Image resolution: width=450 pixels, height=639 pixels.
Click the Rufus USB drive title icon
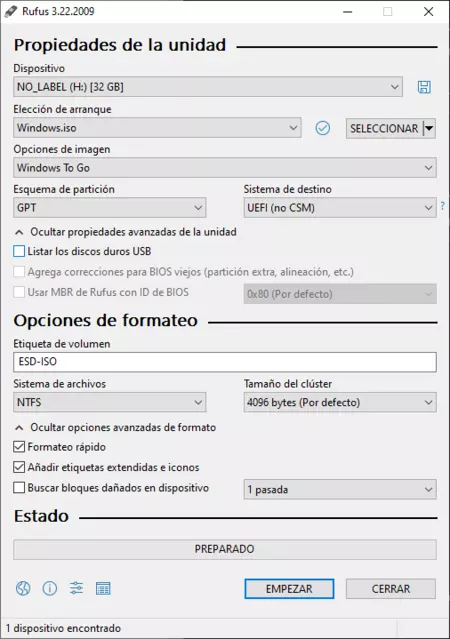pyautogui.click(x=11, y=11)
